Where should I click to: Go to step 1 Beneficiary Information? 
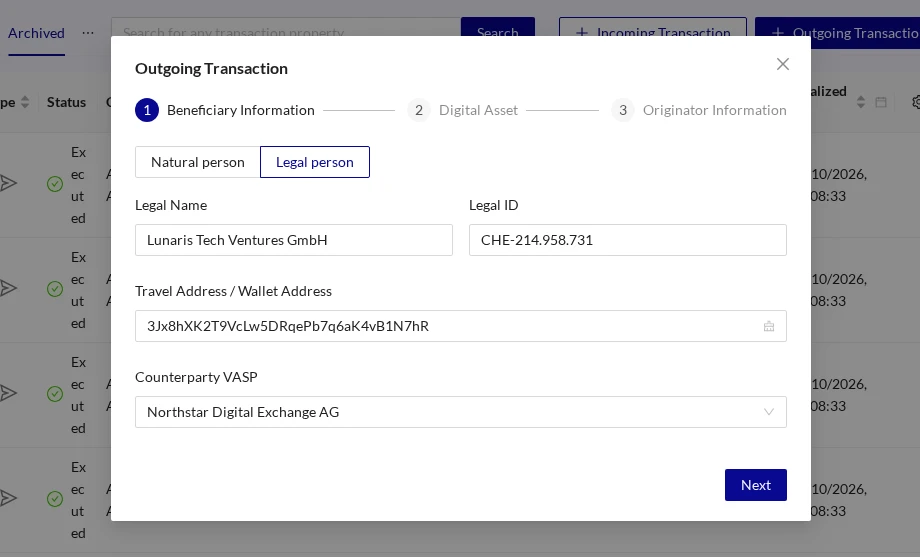tap(225, 110)
